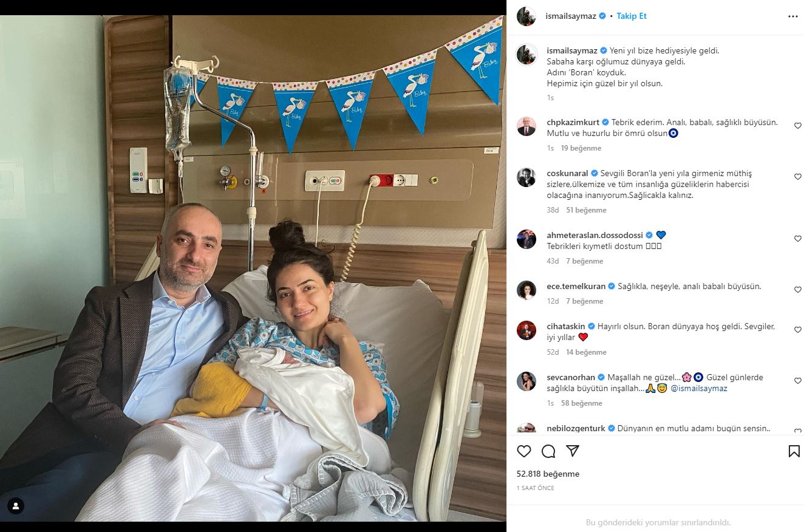Open nebilozgenturk's username link

(x=576, y=428)
